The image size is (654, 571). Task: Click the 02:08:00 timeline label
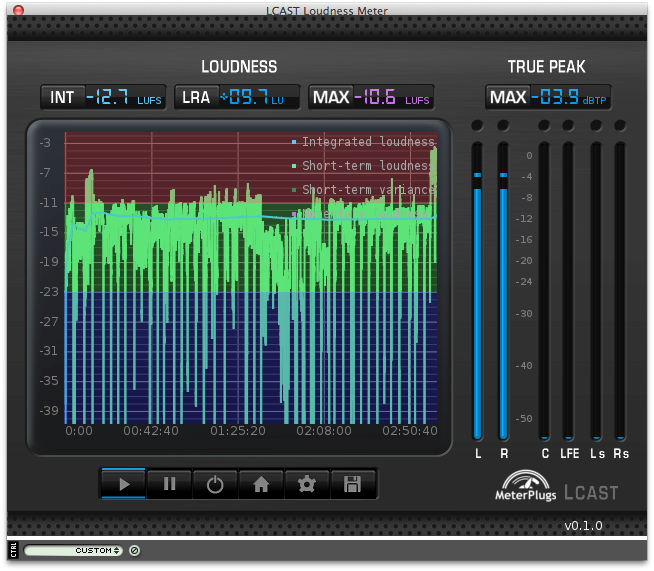[x=324, y=430]
